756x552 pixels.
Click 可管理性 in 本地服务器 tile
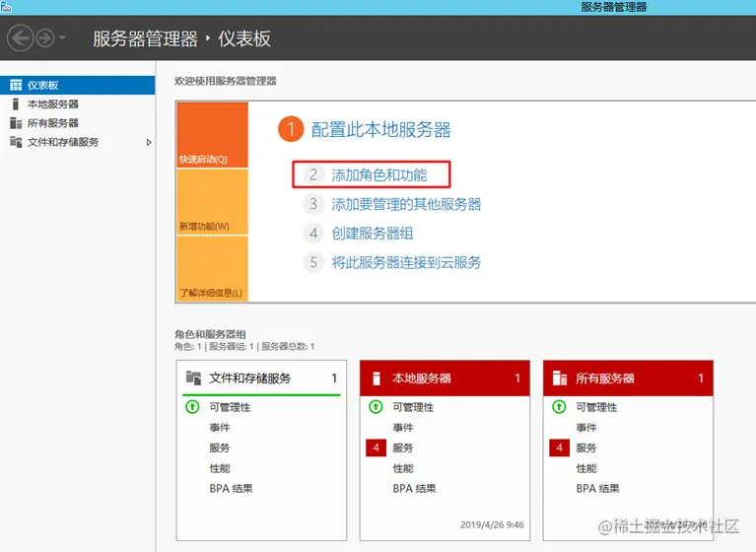point(413,407)
